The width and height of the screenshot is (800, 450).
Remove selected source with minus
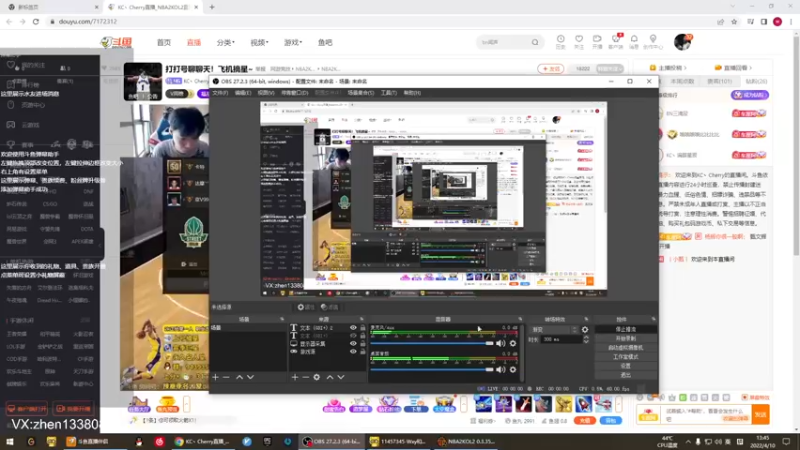(x=305, y=377)
